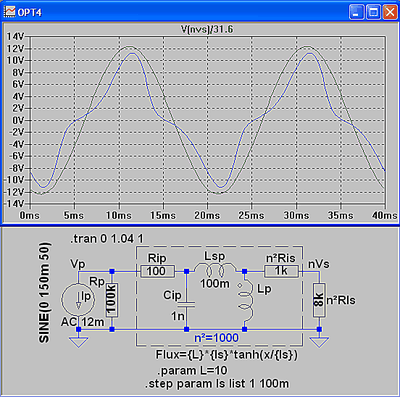Screen dimensions: 400x397
Task: Click the OPT4 window icon
Action: (9, 12)
